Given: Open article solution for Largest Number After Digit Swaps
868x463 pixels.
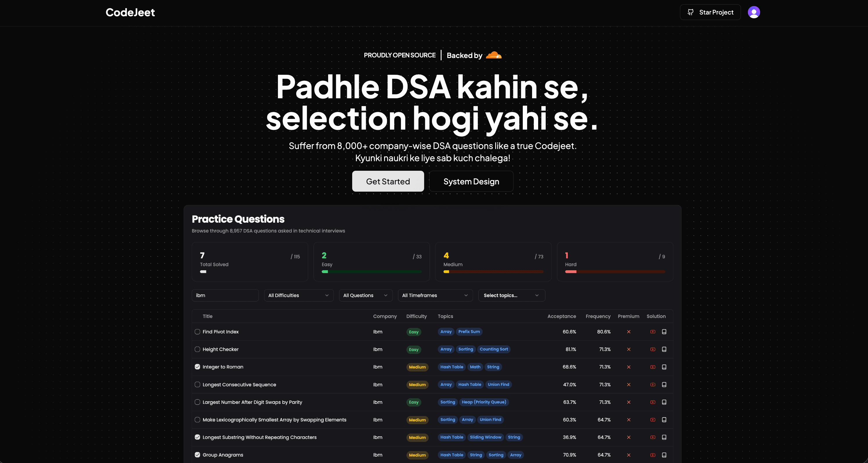Looking at the screenshot, I should tap(664, 402).
